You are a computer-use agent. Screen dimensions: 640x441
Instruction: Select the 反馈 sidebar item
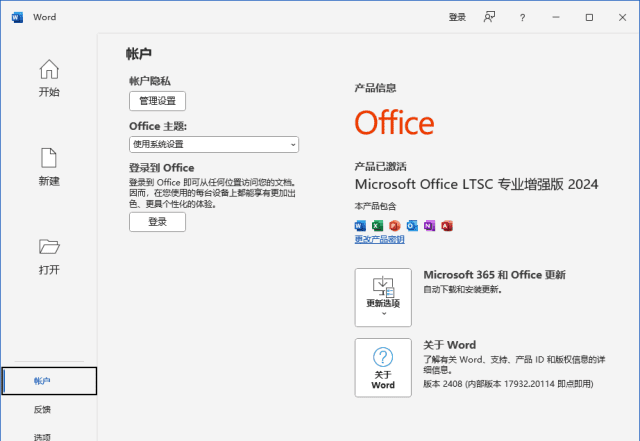pyautogui.click(x=42, y=410)
